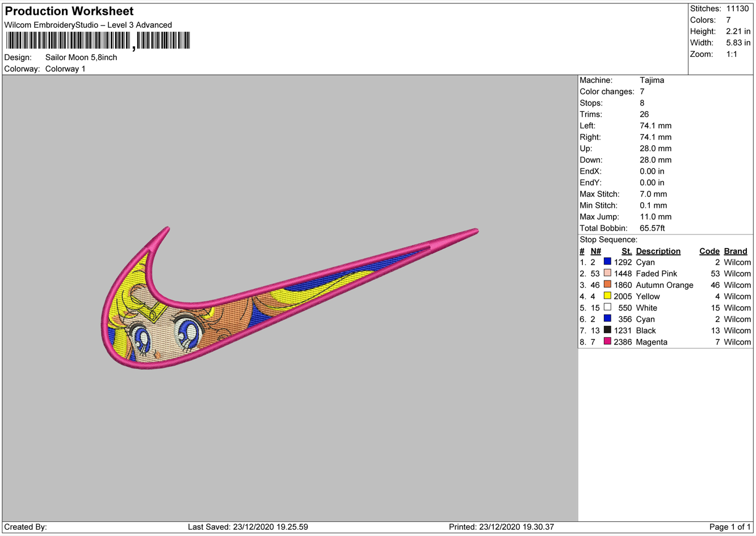Screen dimensions: 756x536
Task: Click the barcode below the worksheet title
Action: pyautogui.click(x=98, y=41)
